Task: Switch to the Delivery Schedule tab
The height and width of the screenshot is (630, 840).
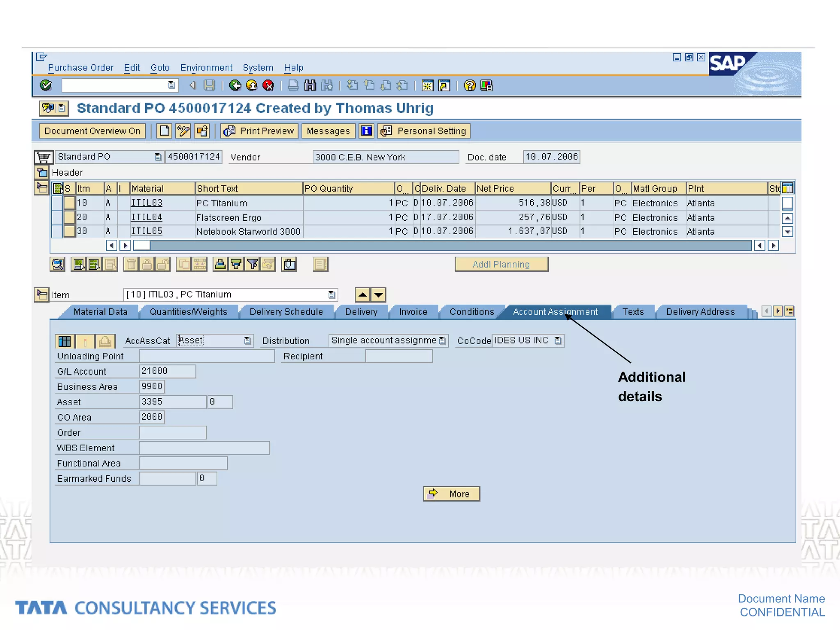Action: (286, 312)
